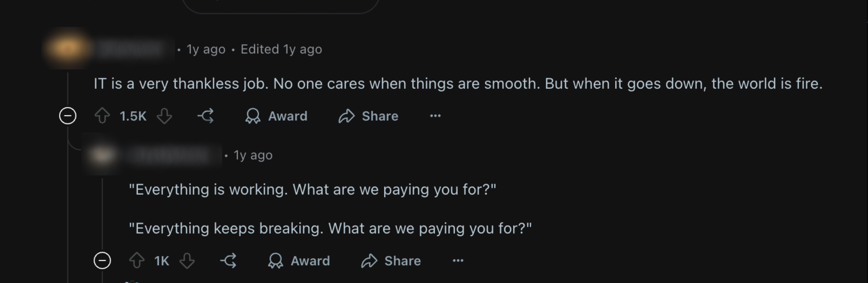The image size is (868, 283).
Task: Collapse the 'Everything is working' reply thread
Action: (102, 261)
